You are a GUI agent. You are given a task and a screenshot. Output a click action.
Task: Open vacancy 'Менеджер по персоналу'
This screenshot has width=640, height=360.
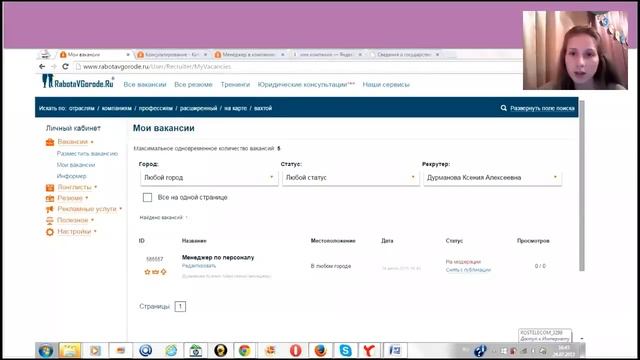(x=218, y=258)
